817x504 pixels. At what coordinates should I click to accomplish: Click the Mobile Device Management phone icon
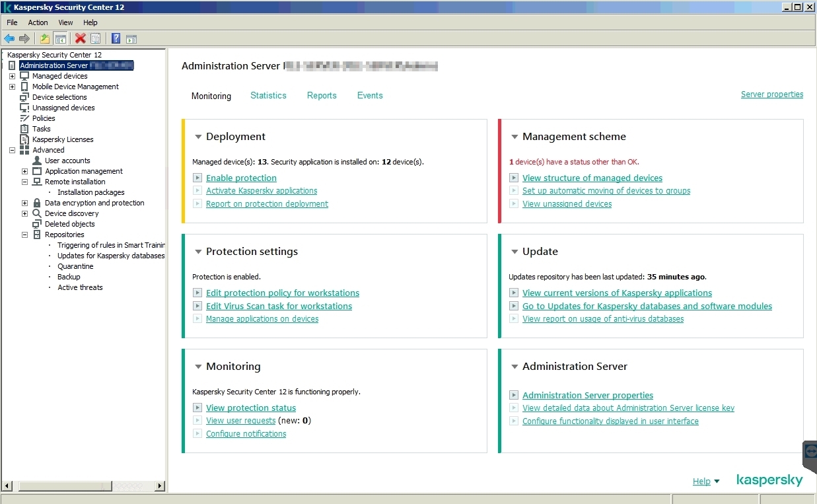coord(24,87)
